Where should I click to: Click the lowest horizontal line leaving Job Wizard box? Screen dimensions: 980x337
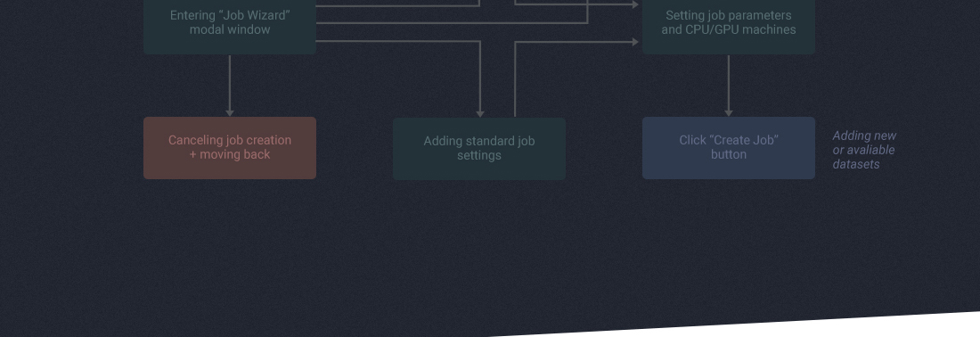(398, 41)
